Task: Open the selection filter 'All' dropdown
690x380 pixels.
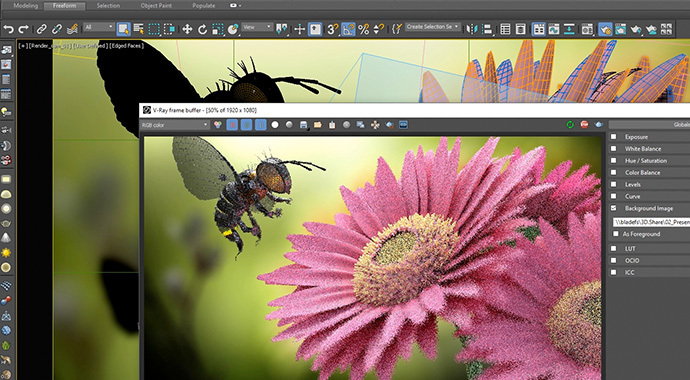Action: (99, 27)
